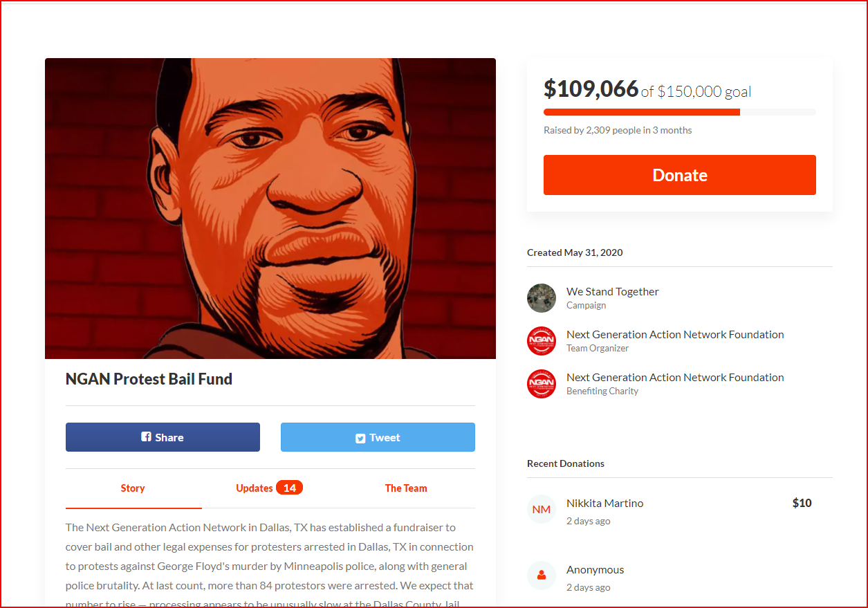Screen dimensions: 868x608
Task: Share the fundraiser on Facebook
Action: point(163,437)
